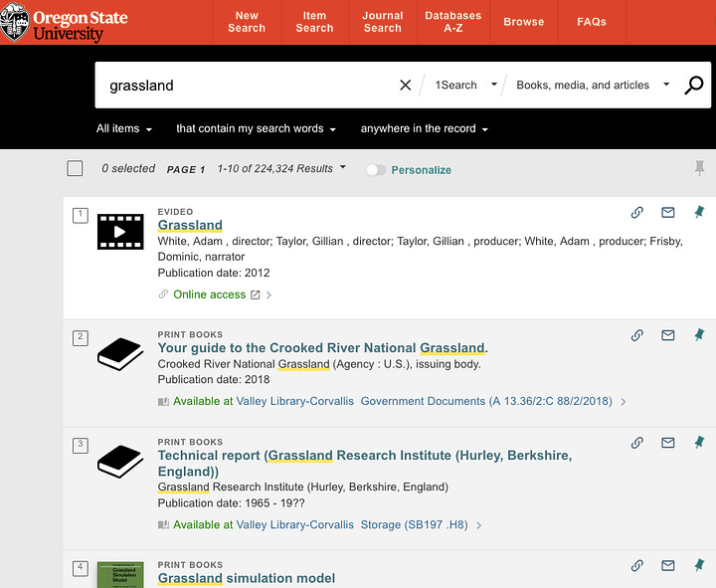Email the Technical report result
The width and height of the screenshot is (716, 588).
668,443
